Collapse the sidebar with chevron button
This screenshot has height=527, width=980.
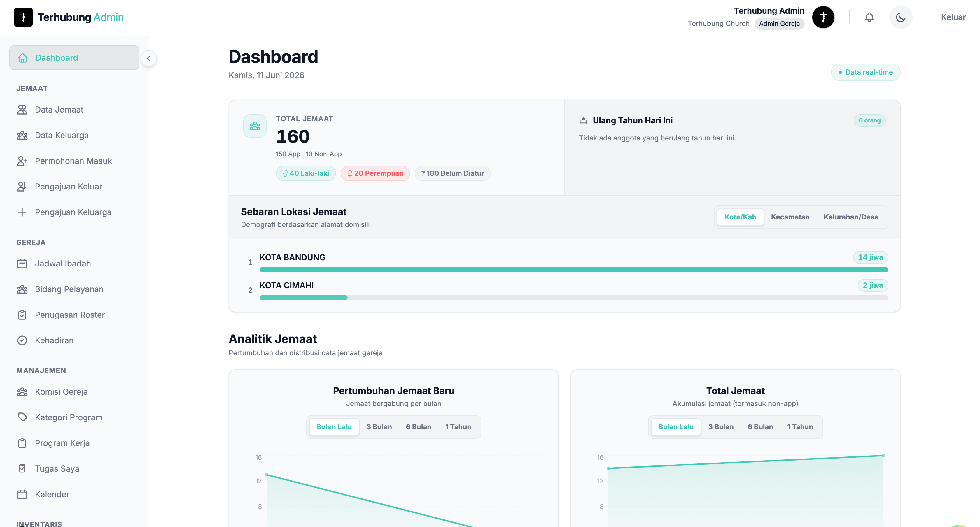(149, 58)
